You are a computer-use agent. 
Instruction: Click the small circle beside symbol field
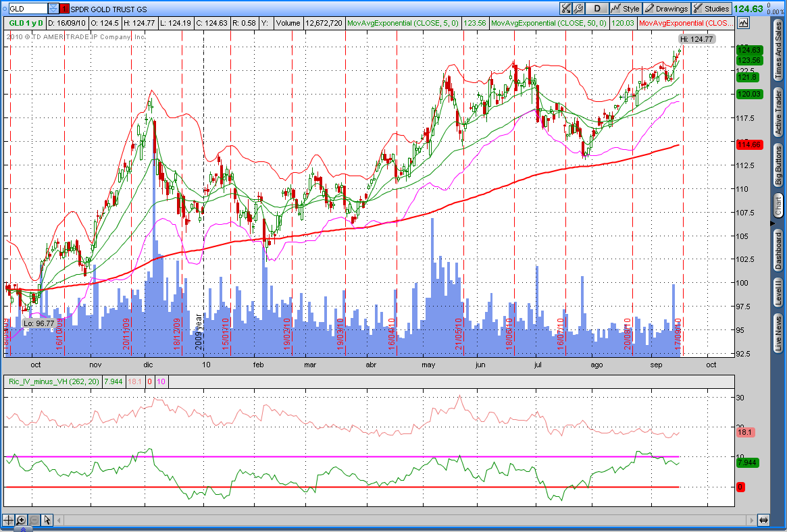(x=4, y=9)
